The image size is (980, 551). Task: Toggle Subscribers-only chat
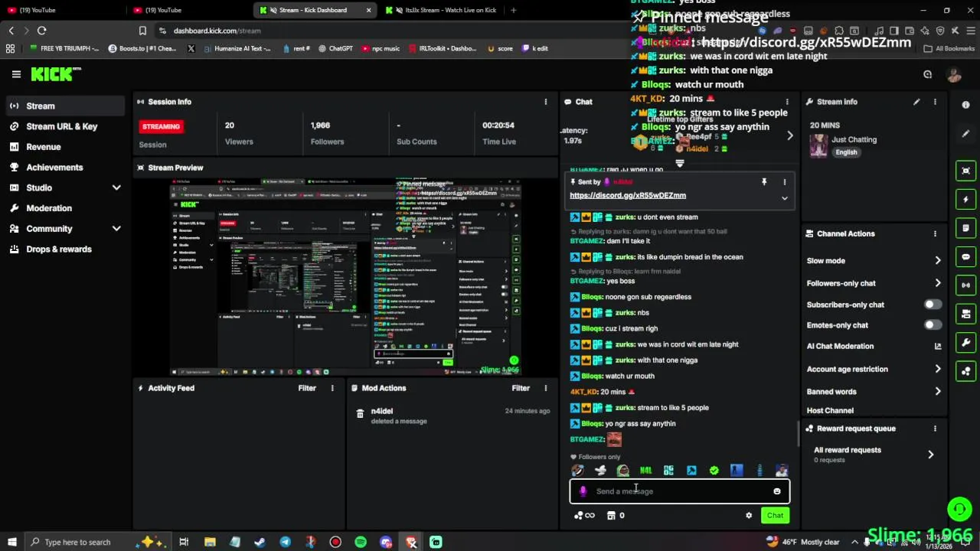[933, 305]
